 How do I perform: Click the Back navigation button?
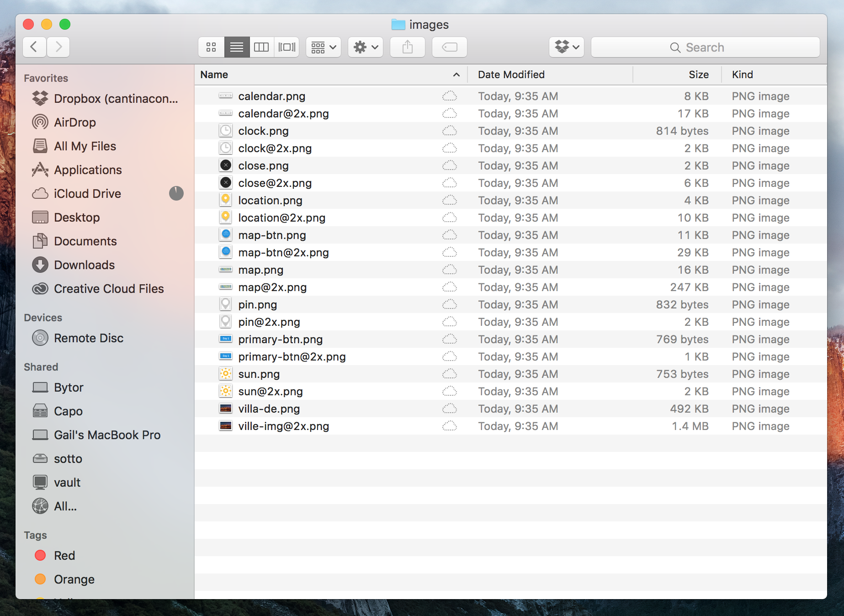pyautogui.click(x=34, y=47)
